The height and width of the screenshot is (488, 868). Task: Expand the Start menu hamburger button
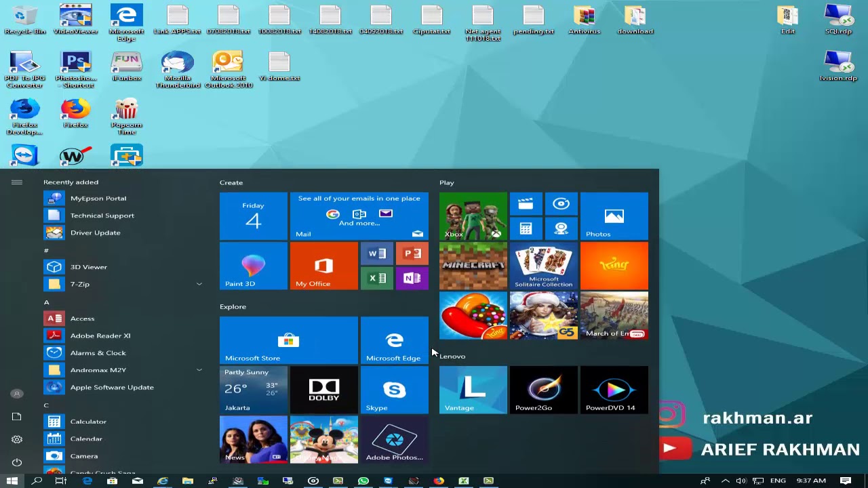tap(17, 182)
